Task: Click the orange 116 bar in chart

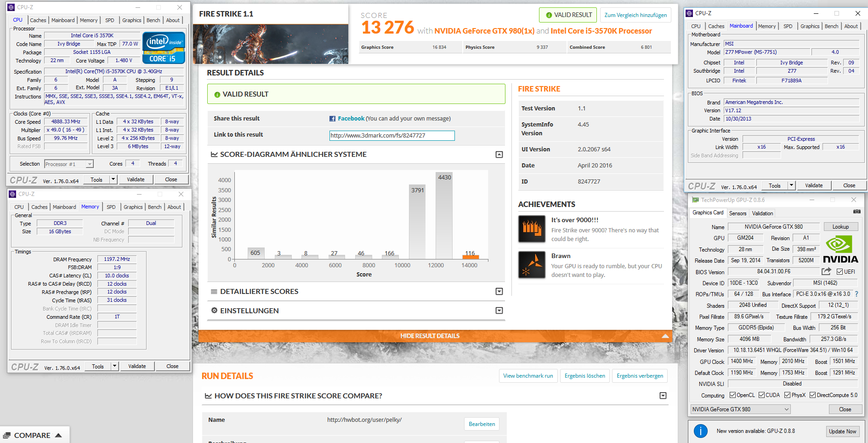Action: (x=470, y=257)
